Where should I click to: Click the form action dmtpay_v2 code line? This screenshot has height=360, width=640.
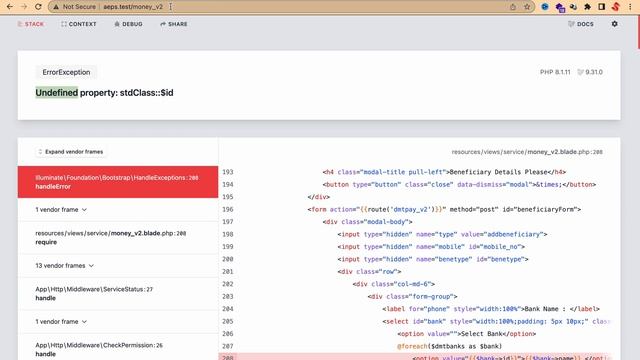coord(444,209)
